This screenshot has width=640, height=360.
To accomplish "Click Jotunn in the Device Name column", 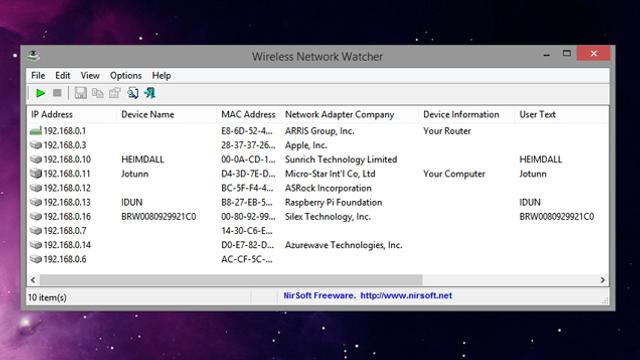I will (x=135, y=174).
